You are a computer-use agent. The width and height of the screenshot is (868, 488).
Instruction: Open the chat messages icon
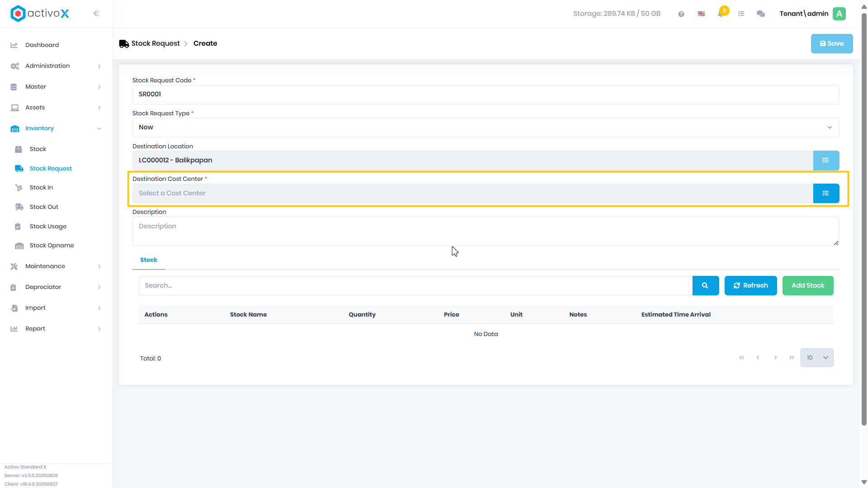pyautogui.click(x=761, y=14)
